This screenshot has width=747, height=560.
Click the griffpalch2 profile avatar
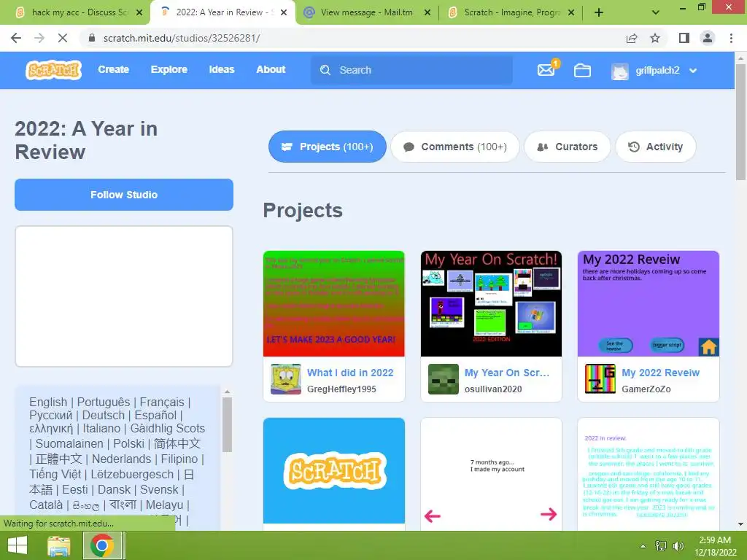(620, 71)
